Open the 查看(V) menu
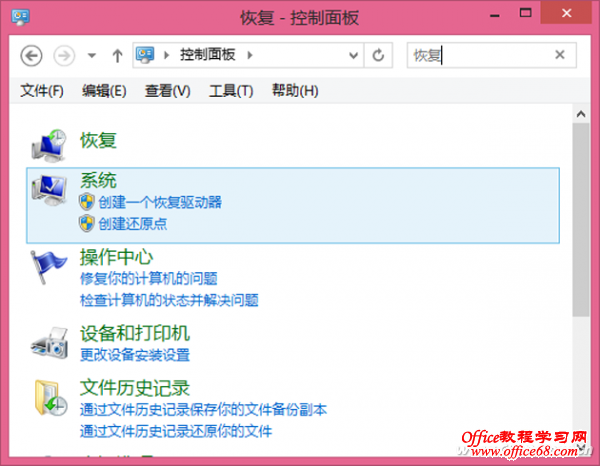600x466 pixels. pyautogui.click(x=167, y=91)
